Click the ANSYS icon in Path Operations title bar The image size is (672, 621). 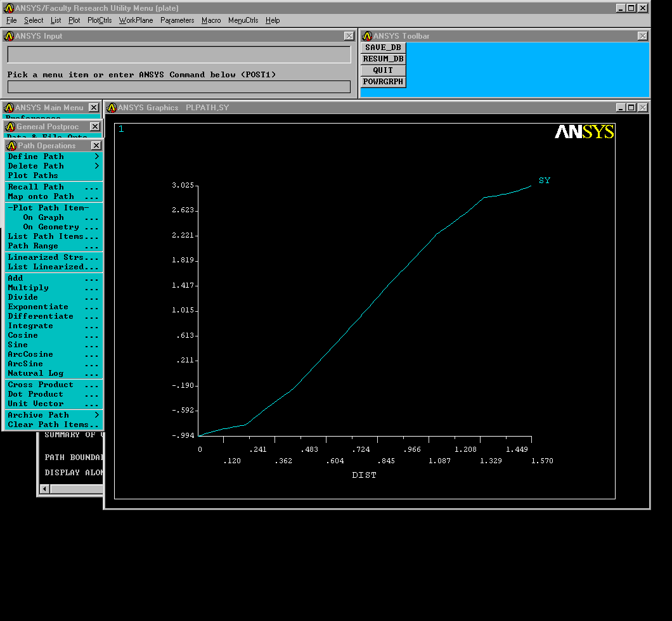[11, 146]
